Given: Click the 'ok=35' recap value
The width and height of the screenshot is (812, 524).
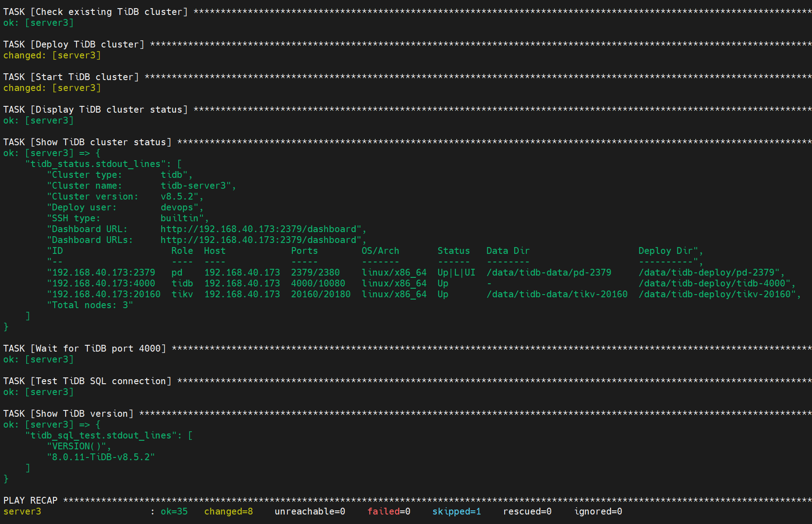Looking at the screenshot, I should [x=174, y=511].
